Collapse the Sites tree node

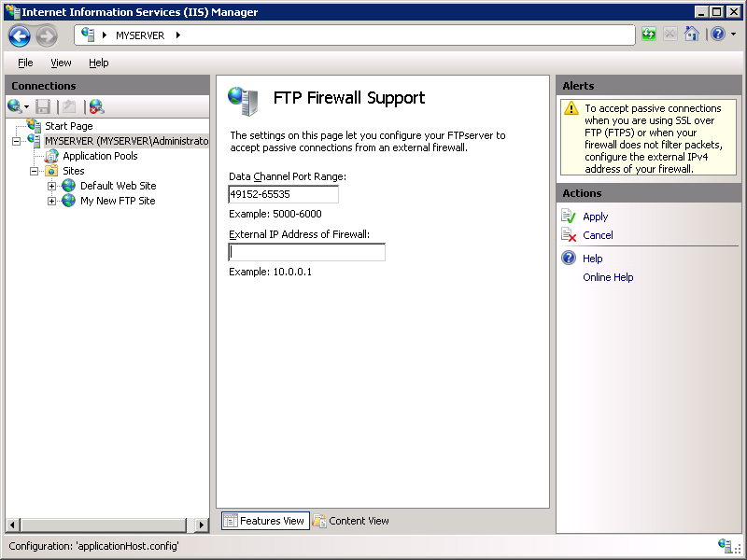coord(34,171)
